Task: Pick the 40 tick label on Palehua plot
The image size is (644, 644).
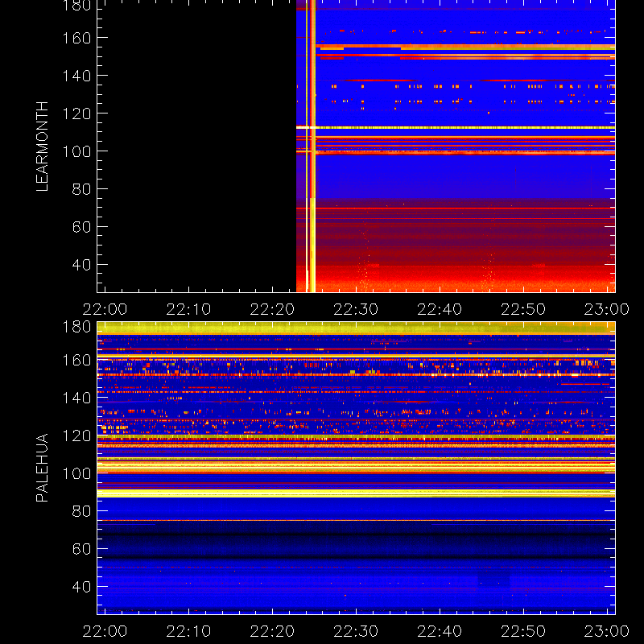Action: click(x=81, y=587)
